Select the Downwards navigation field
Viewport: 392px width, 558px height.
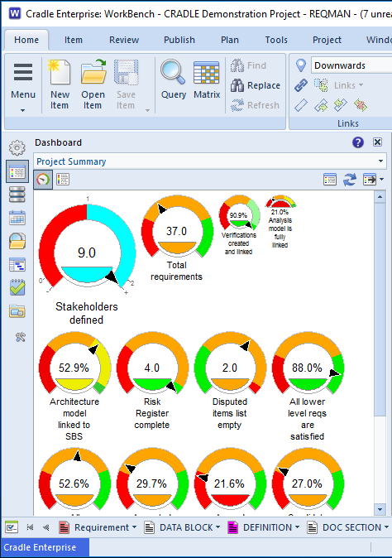(x=351, y=65)
